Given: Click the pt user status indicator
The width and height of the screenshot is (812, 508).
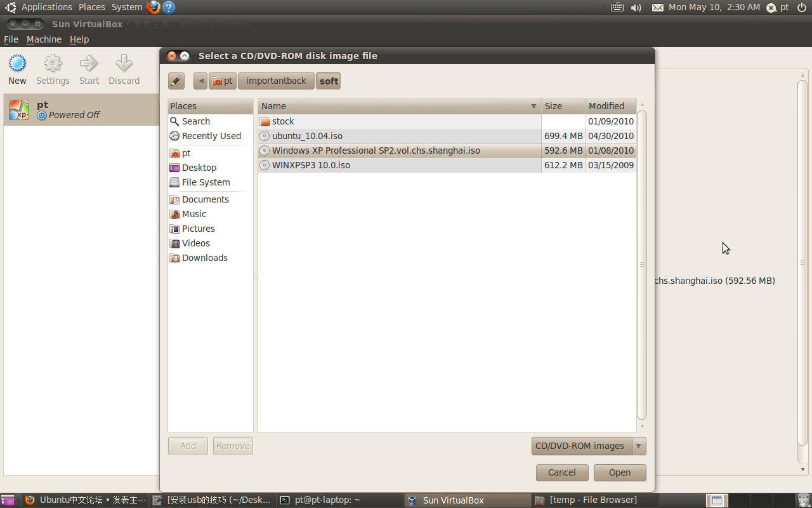Looking at the screenshot, I should point(778,8).
